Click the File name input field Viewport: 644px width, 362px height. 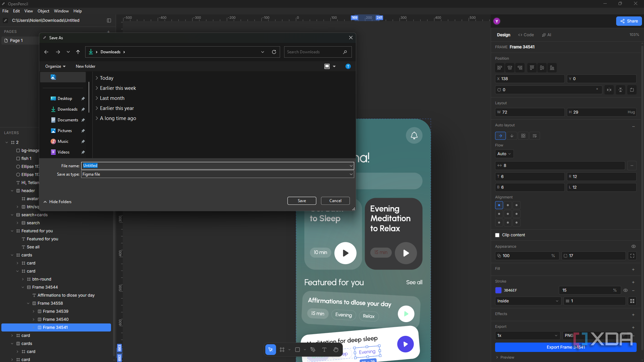coord(217,166)
